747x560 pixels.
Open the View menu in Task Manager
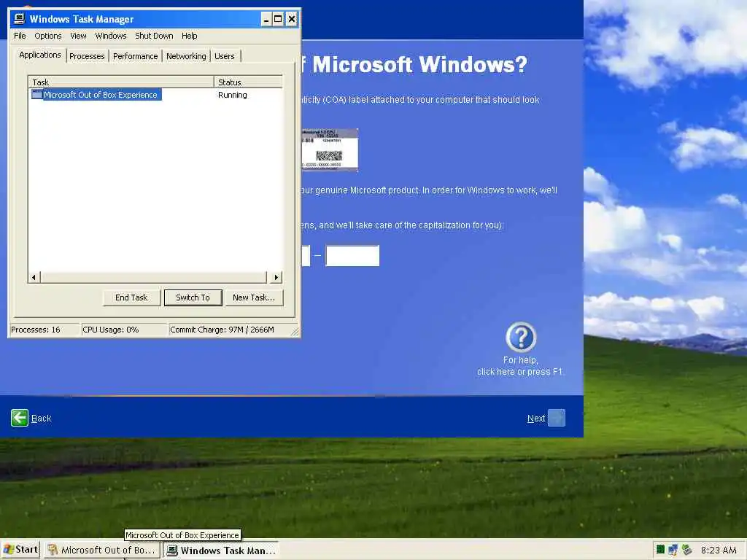tap(78, 36)
